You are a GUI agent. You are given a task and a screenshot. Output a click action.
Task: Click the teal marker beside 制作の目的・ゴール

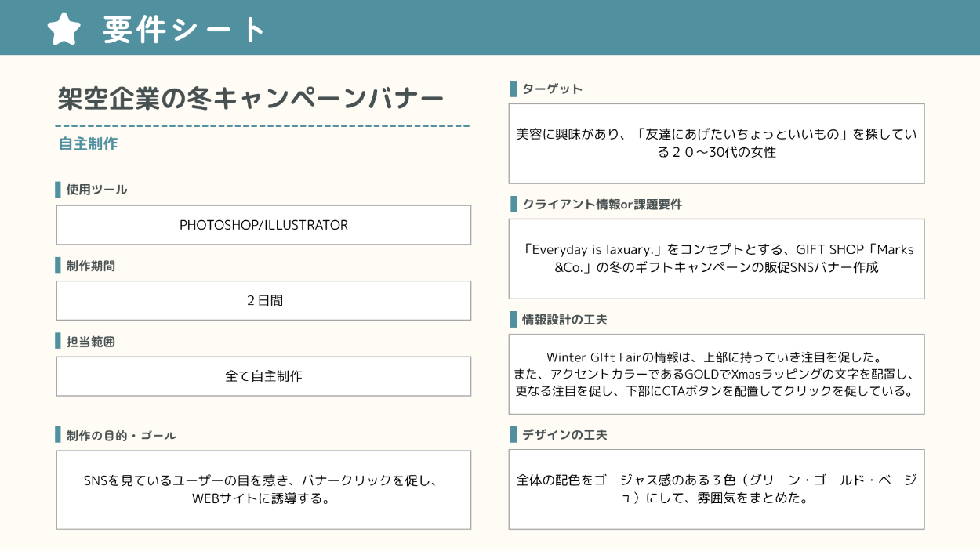coord(58,435)
